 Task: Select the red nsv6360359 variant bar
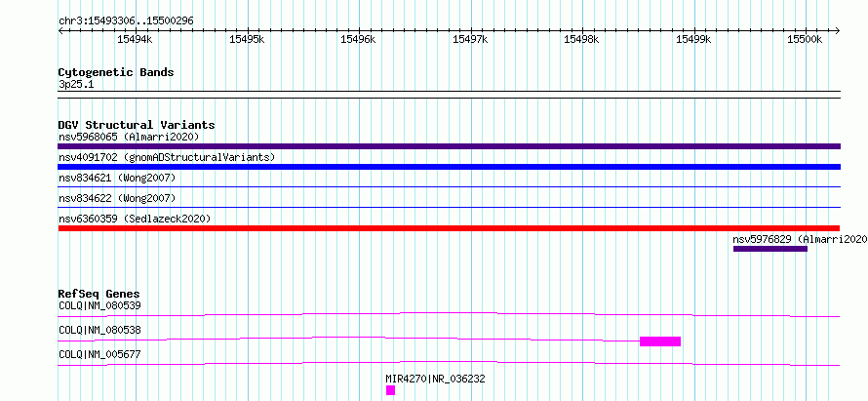click(x=449, y=228)
